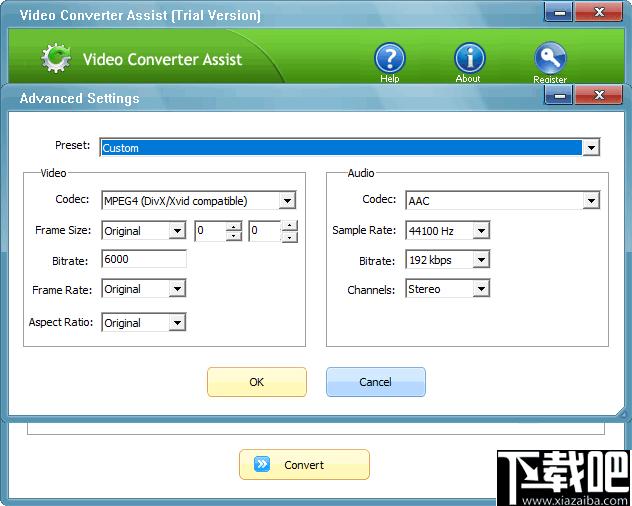Expand the Preset dropdown
The height and width of the screenshot is (506, 632).
[x=591, y=148]
